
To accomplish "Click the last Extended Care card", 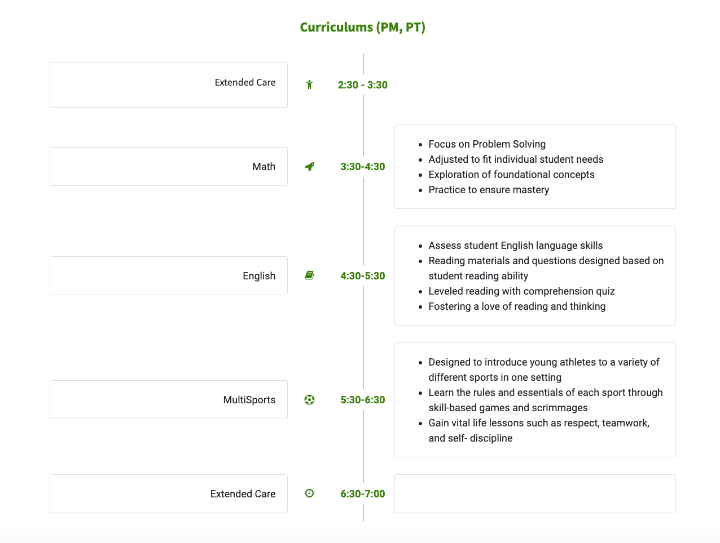I will coord(168,494).
